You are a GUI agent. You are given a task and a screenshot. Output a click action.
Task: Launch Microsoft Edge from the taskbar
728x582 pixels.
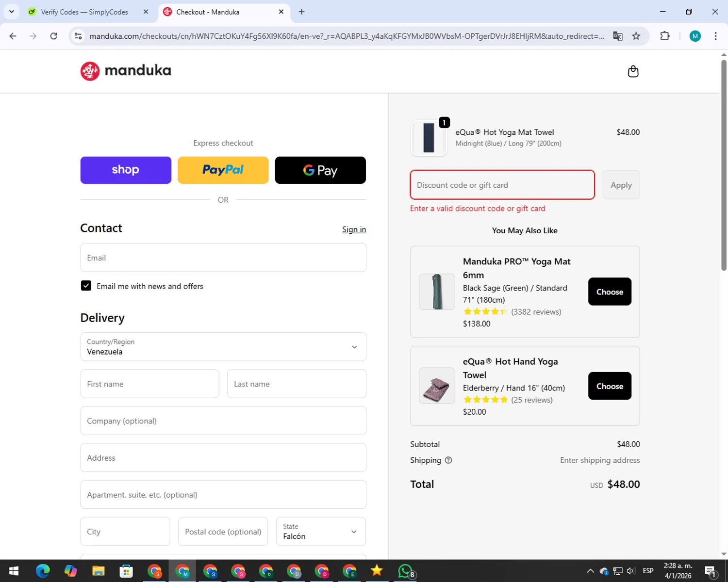(x=43, y=571)
